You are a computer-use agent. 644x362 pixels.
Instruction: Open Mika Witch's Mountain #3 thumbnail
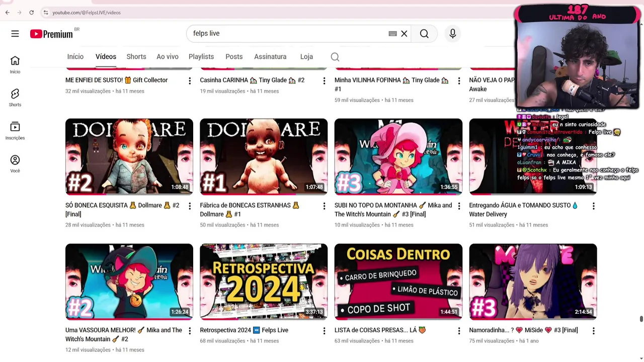(x=398, y=157)
